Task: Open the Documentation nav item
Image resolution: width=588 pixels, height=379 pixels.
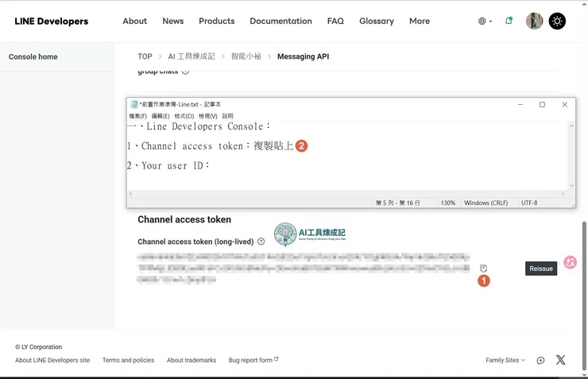Action: (x=280, y=21)
